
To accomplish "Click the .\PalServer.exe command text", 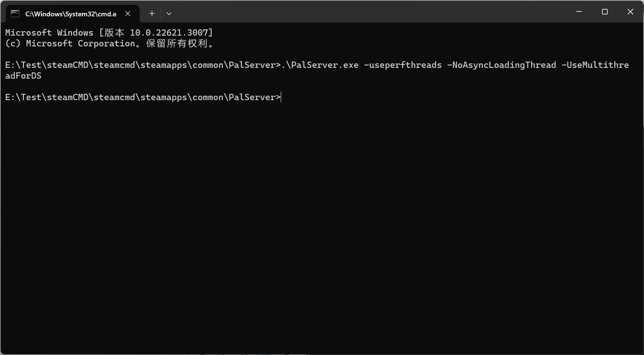I will click(320, 65).
